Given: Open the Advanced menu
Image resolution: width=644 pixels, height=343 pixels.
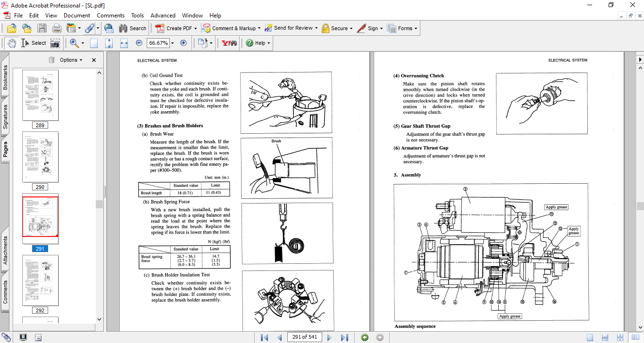Looking at the screenshot, I should point(163,16).
